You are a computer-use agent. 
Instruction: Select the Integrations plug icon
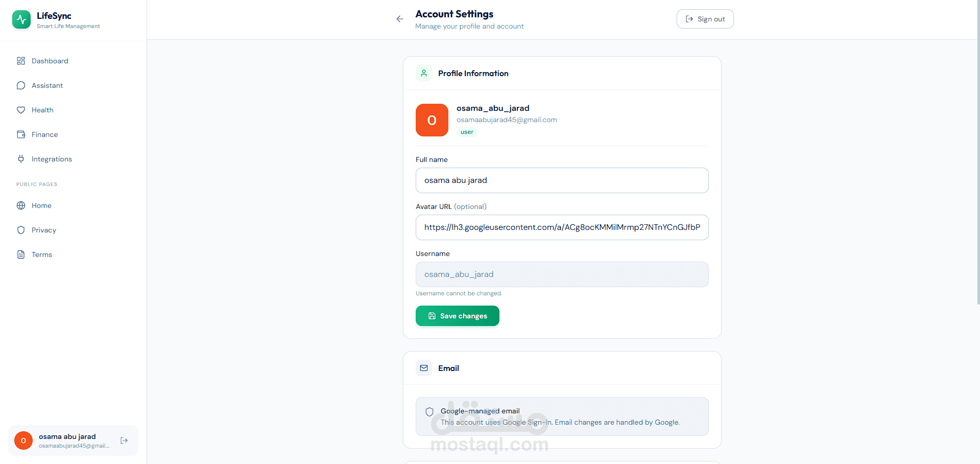click(21, 159)
